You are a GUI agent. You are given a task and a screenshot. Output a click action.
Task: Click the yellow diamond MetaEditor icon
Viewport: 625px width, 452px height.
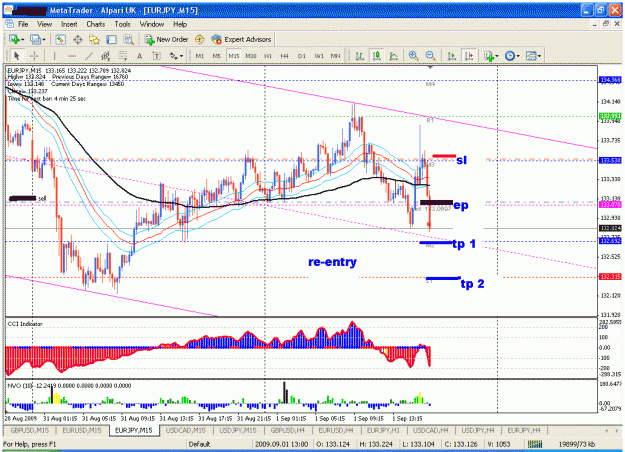[199, 39]
